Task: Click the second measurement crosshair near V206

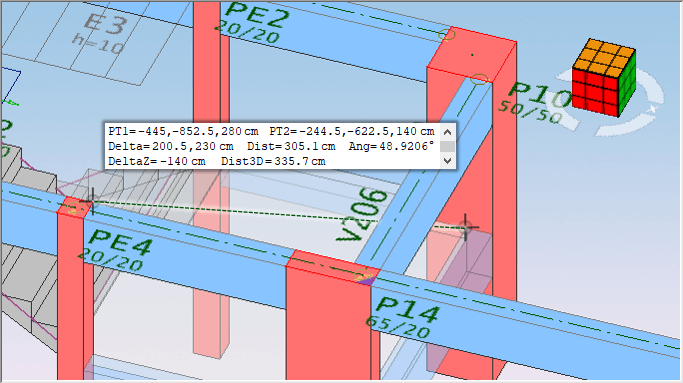Action: [466, 227]
